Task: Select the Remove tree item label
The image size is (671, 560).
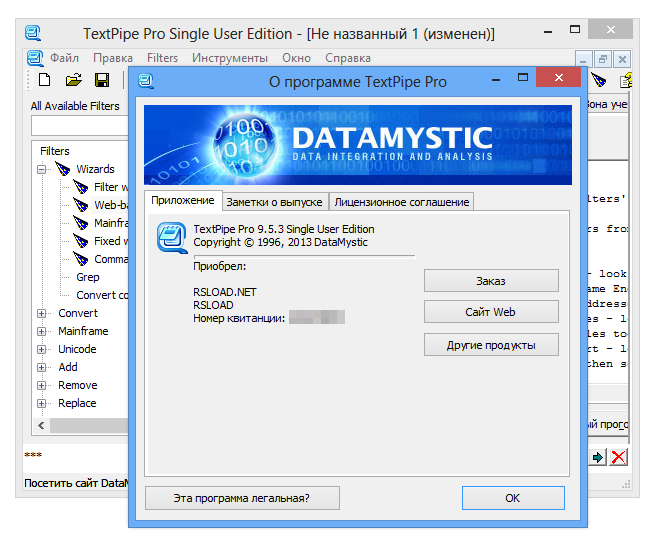Action: (x=78, y=385)
